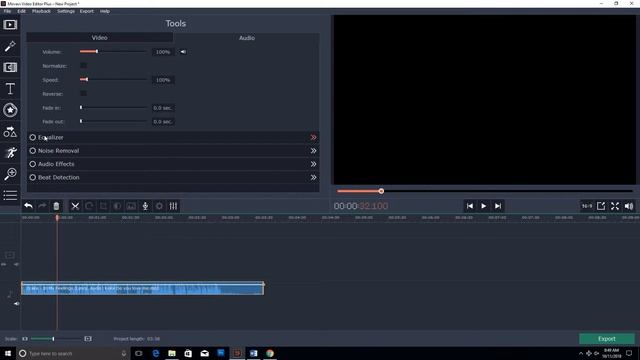The image size is (640, 360).
Task: Open the Import media tab icon
Action: (10, 25)
